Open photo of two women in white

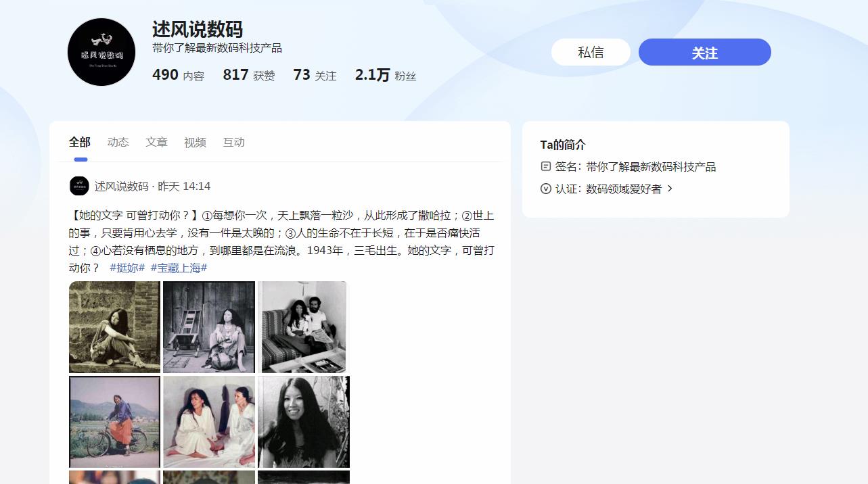point(209,422)
